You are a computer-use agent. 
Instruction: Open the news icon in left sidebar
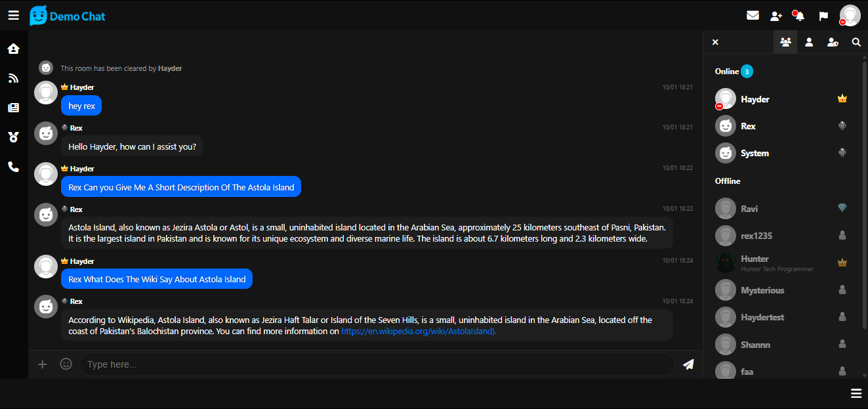(x=13, y=108)
